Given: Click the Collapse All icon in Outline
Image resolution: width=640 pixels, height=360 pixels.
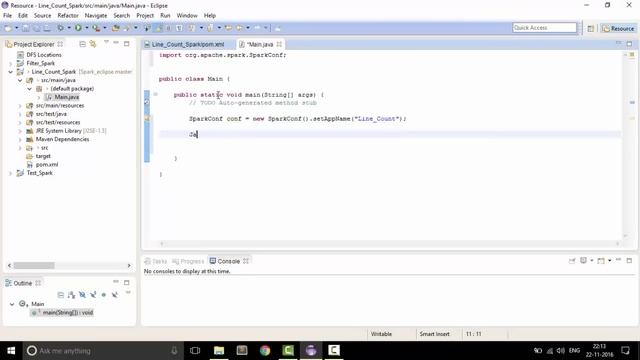Looking at the screenshot, I should point(61,295).
